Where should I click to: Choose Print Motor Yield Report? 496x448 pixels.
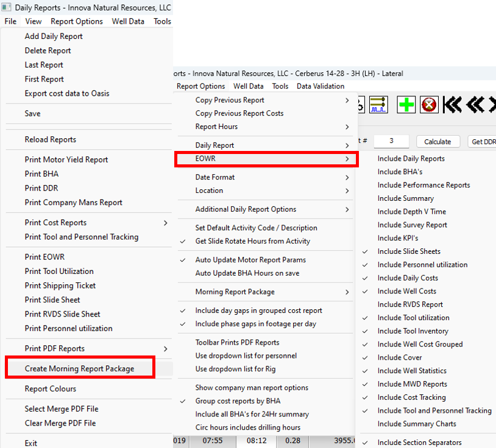tap(66, 159)
